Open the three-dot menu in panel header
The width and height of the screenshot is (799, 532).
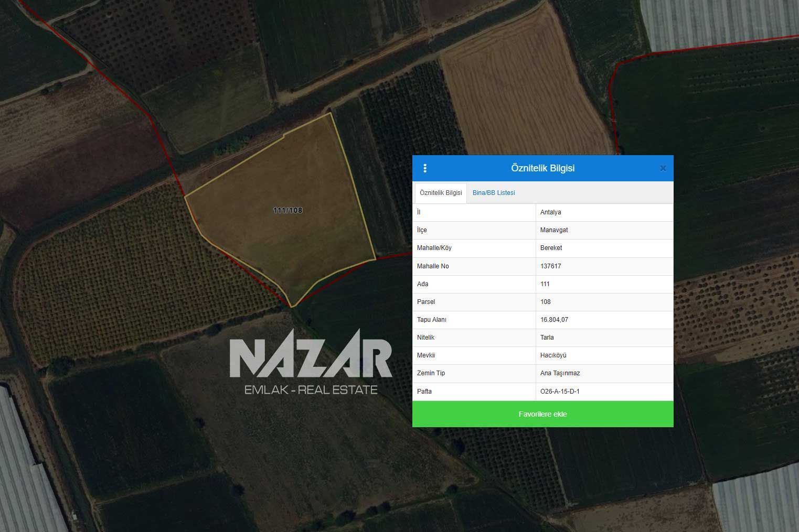coord(425,168)
